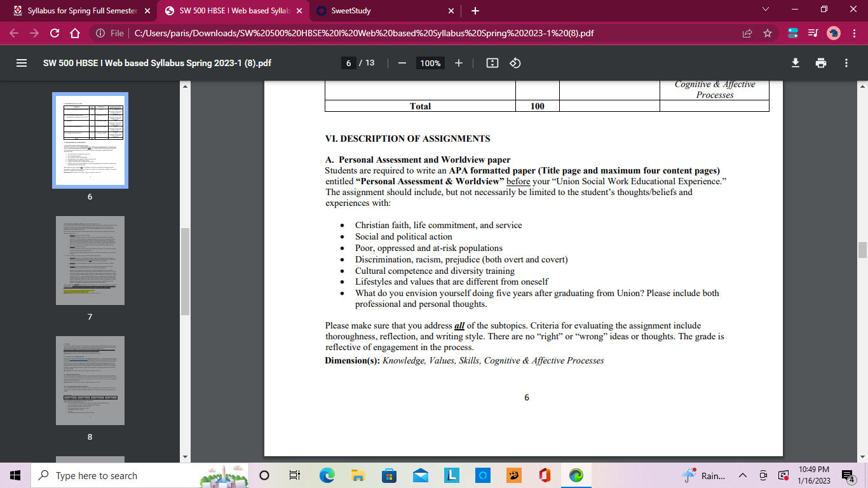Close the SW 500 HBSE tab
The width and height of the screenshot is (868, 488).
pyautogui.click(x=299, y=11)
